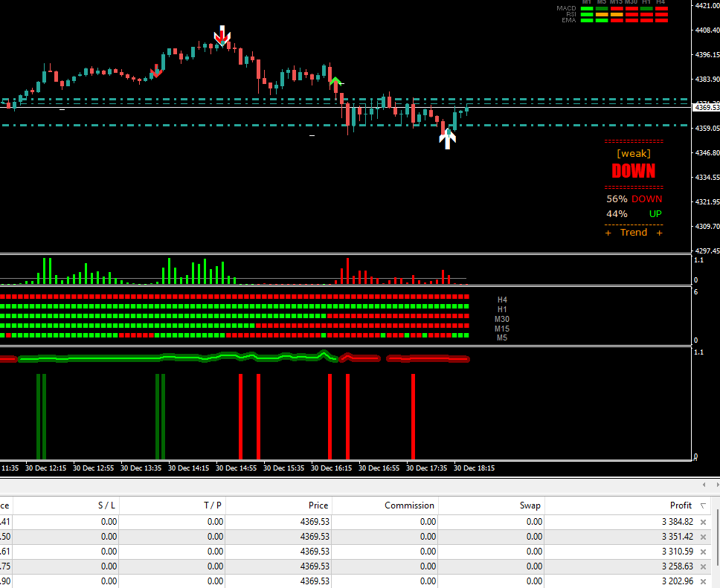Close the position with 3 202.96 profit
Viewport: 720px width, 588px height.
coord(703,581)
